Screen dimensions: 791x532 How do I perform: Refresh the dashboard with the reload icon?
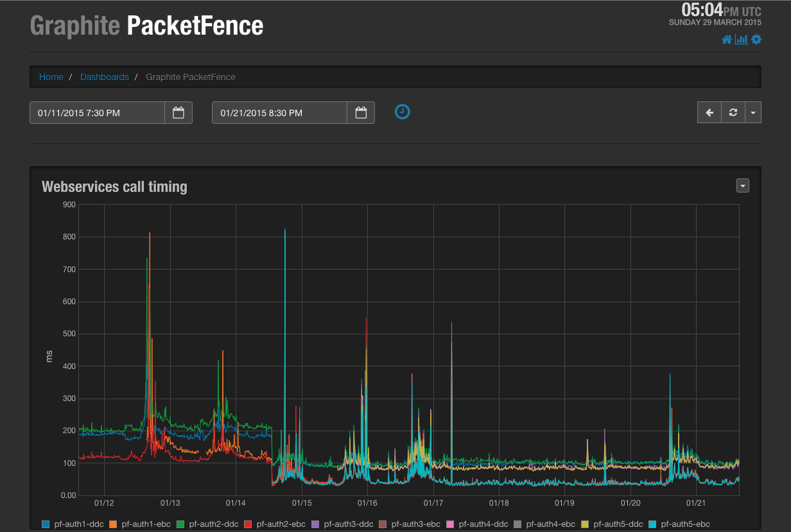coord(733,112)
